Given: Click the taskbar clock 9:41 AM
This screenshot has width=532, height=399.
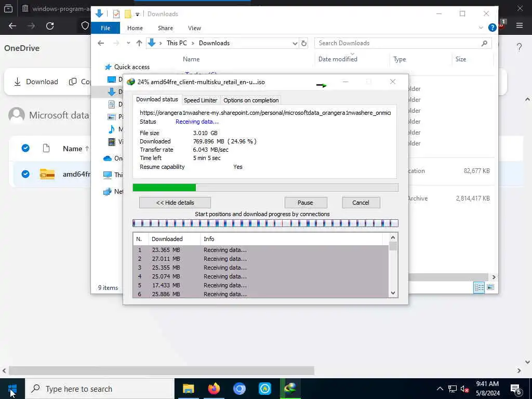Looking at the screenshot, I should pyautogui.click(x=487, y=384).
